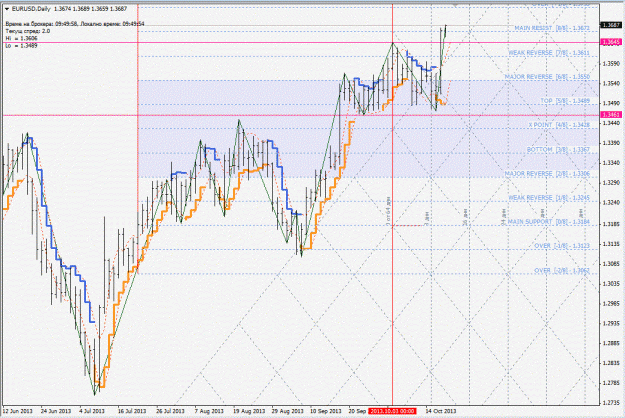Click price scale value 1.3035

click(x=612, y=284)
